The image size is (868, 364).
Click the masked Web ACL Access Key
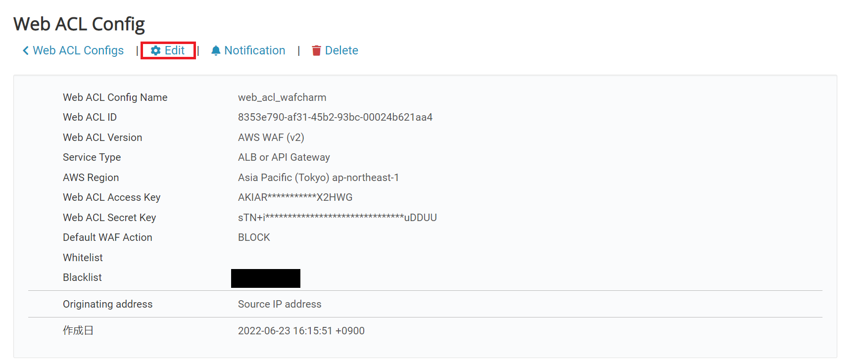click(294, 197)
